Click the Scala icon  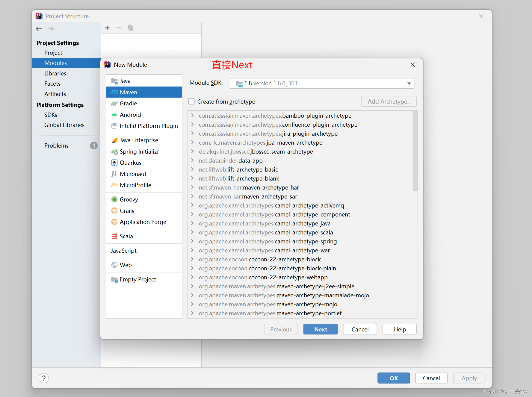click(x=114, y=236)
